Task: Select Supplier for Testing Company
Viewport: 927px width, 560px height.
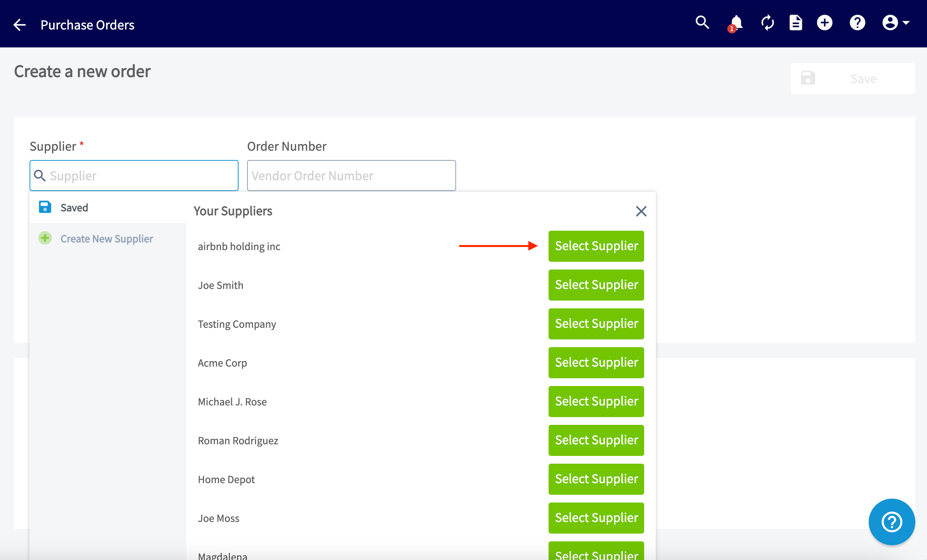Action: pyautogui.click(x=596, y=324)
